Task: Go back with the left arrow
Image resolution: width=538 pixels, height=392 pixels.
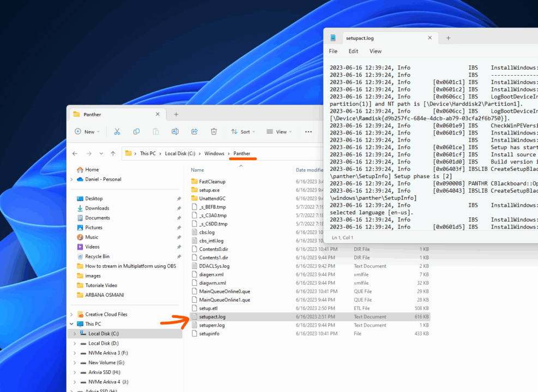Action: (x=75, y=154)
